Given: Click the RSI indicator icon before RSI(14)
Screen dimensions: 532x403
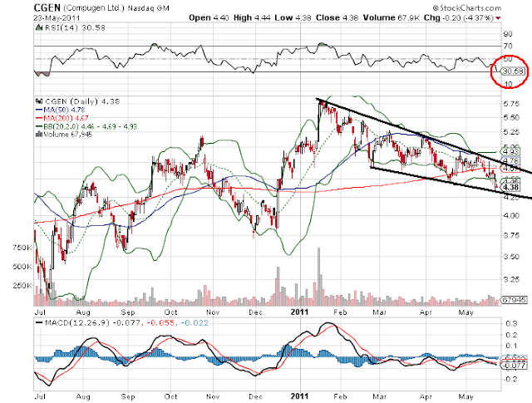Looking at the screenshot, I should [39, 27].
